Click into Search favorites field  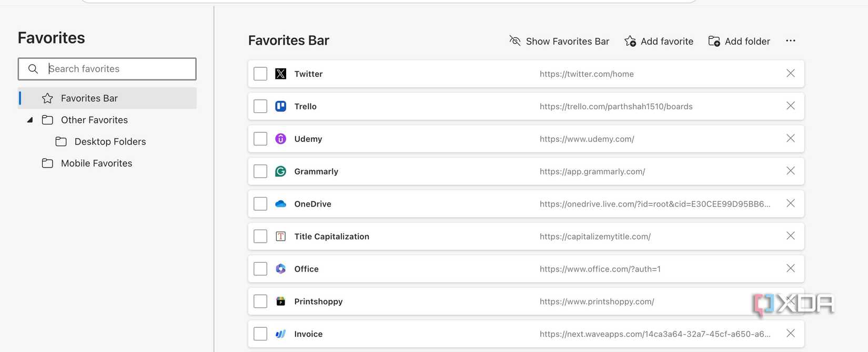click(x=107, y=69)
